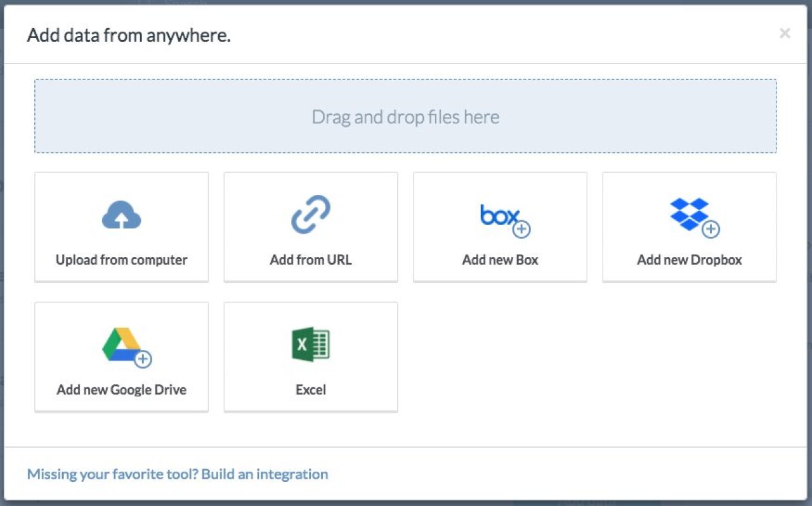Click the 'Add data from anywhere.' heading
812x506 pixels.
[x=129, y=35]
